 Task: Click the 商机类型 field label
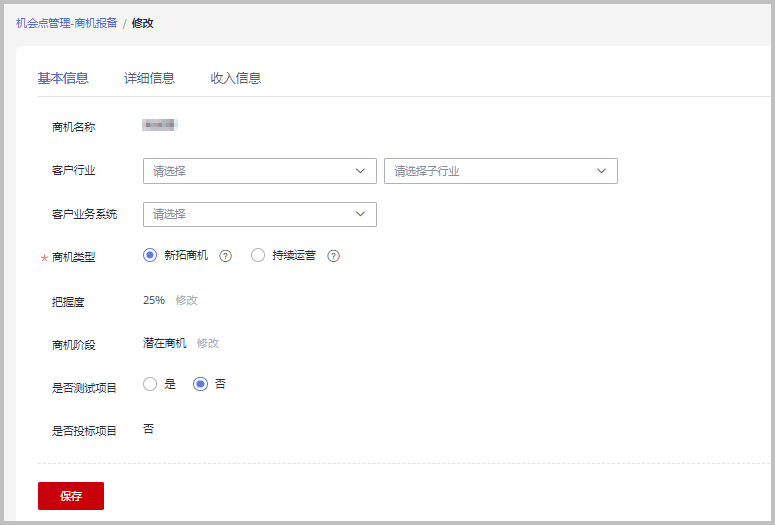[x=74, y=257]
